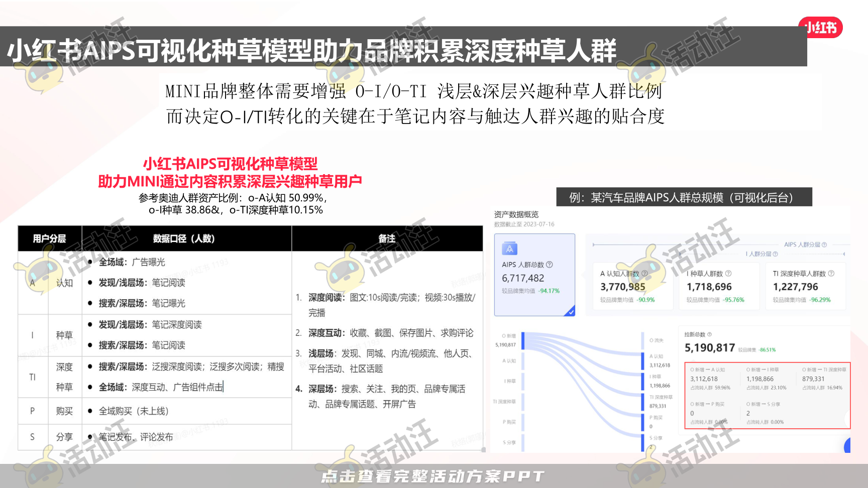Open help icon beside I 种草人群数
868x488 pixels.
[x=728, y=274]
